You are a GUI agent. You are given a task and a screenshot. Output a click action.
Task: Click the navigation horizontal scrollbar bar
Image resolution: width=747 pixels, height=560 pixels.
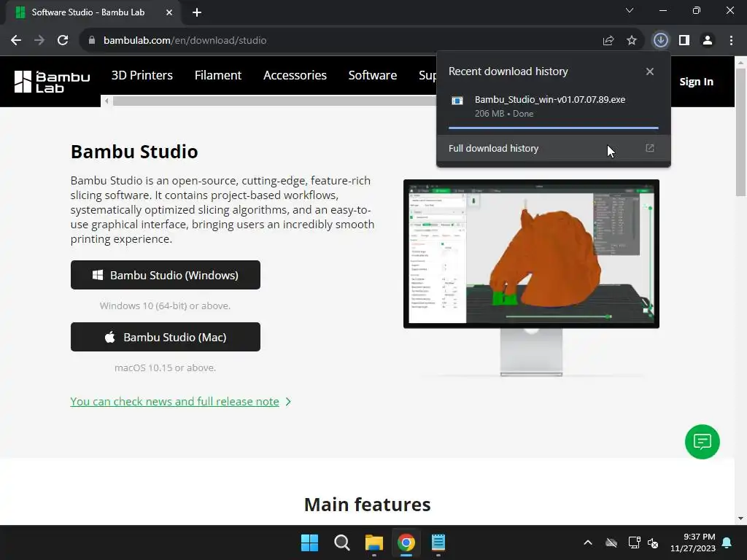tap(274, 101)
